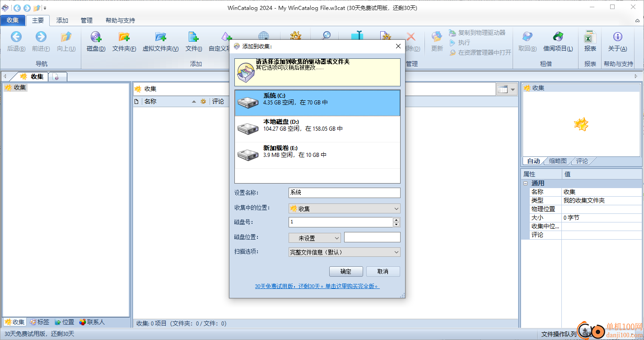
Task: Add a disk with 磁盘(D) button
Action: 96,42
